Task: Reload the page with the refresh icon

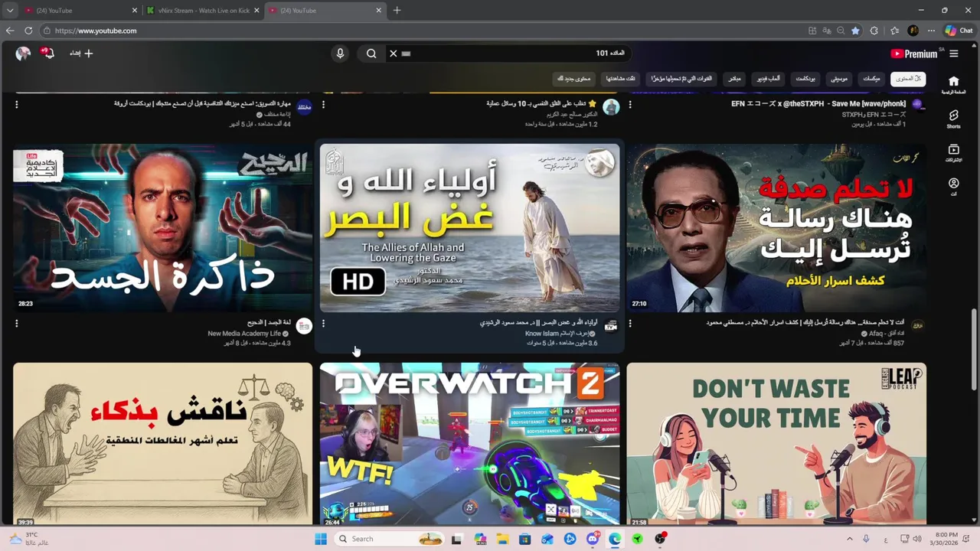Action: point(28,31)
